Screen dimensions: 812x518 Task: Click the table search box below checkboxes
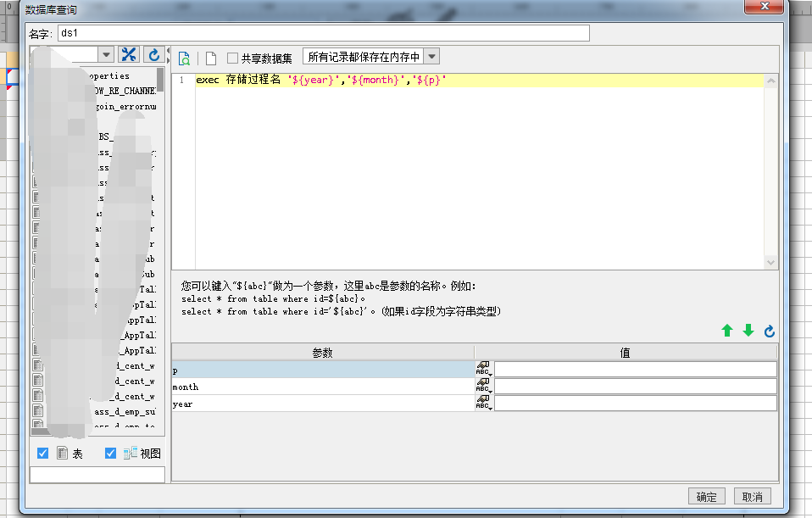pyautogui.click(x=97, y=475)
